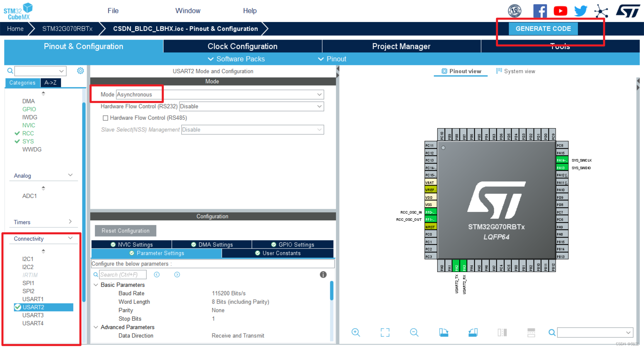
Task: Click the Baud Rate value 115200 Bits/s
Action: (229, 293)
